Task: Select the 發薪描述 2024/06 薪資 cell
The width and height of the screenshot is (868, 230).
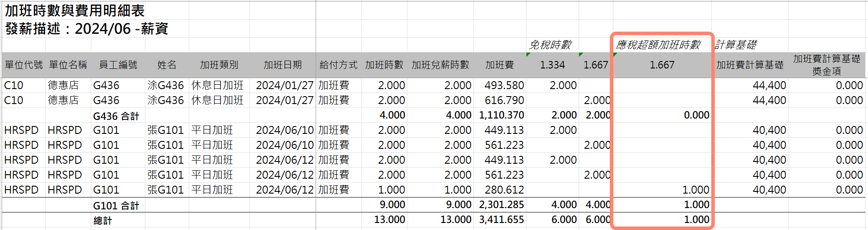Action: tap(86, 29)
